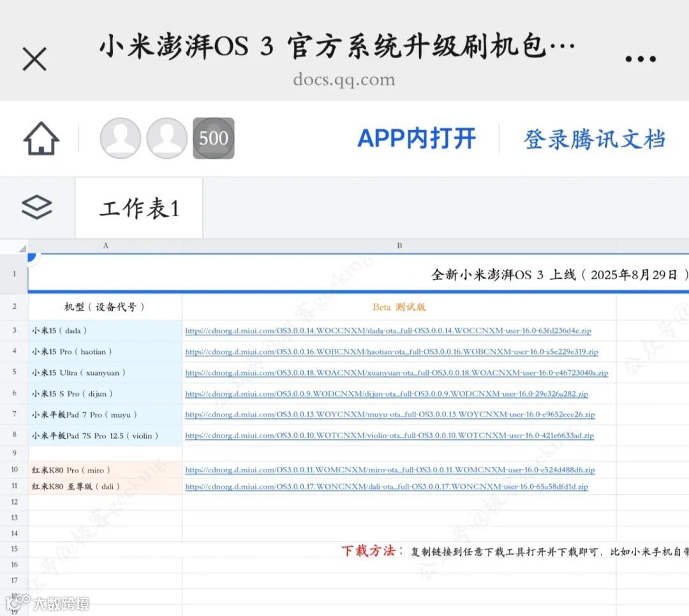Image resolution: width=689 pixels, height=616 pixels.
Task: Tap the docs.qq.com address text
Action: (x=344, y=80)
